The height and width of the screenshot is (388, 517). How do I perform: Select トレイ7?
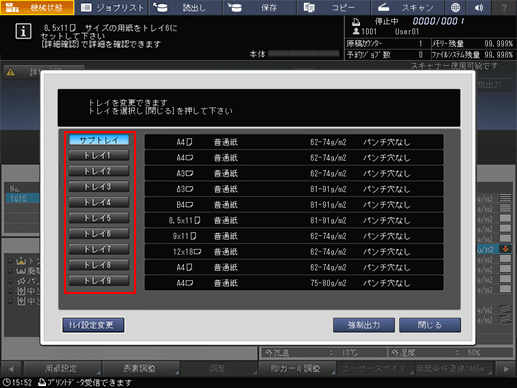tap(99, 249)
